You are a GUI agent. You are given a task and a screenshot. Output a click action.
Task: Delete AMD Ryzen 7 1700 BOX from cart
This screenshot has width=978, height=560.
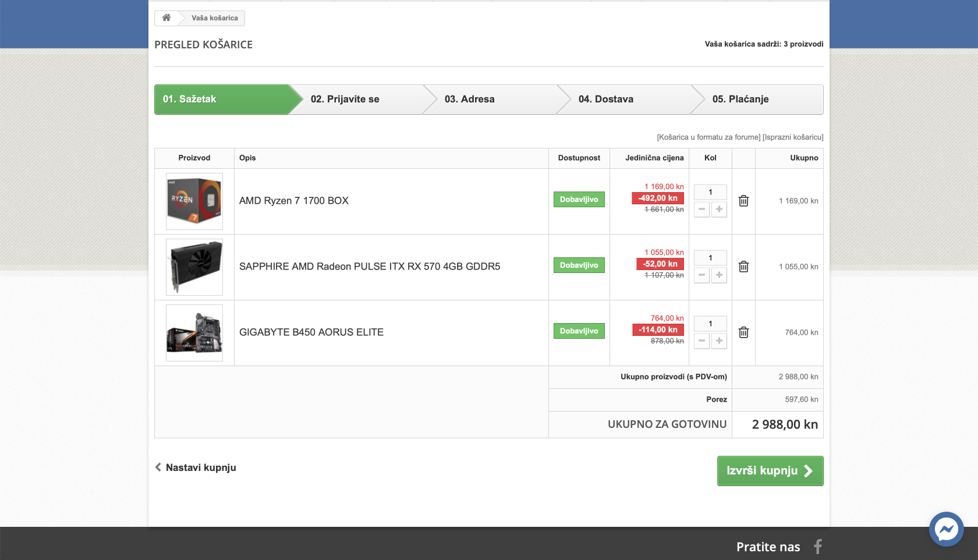[743, 201]
